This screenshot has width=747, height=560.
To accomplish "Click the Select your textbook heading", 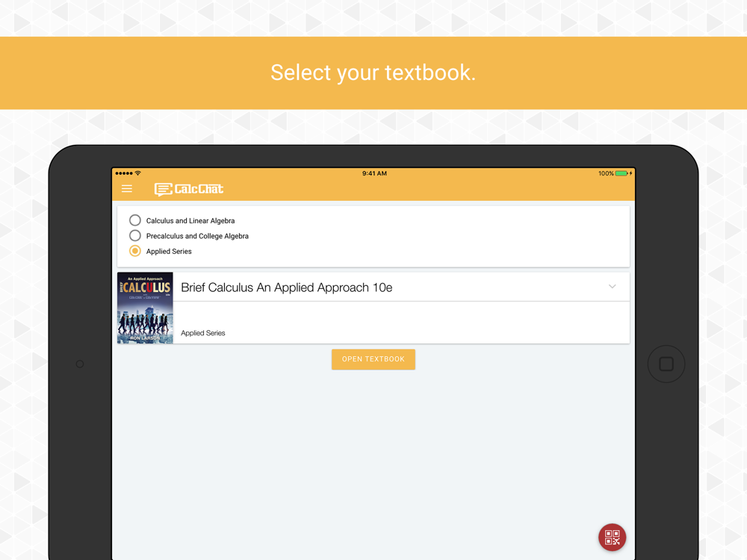I will click(373, 73).
